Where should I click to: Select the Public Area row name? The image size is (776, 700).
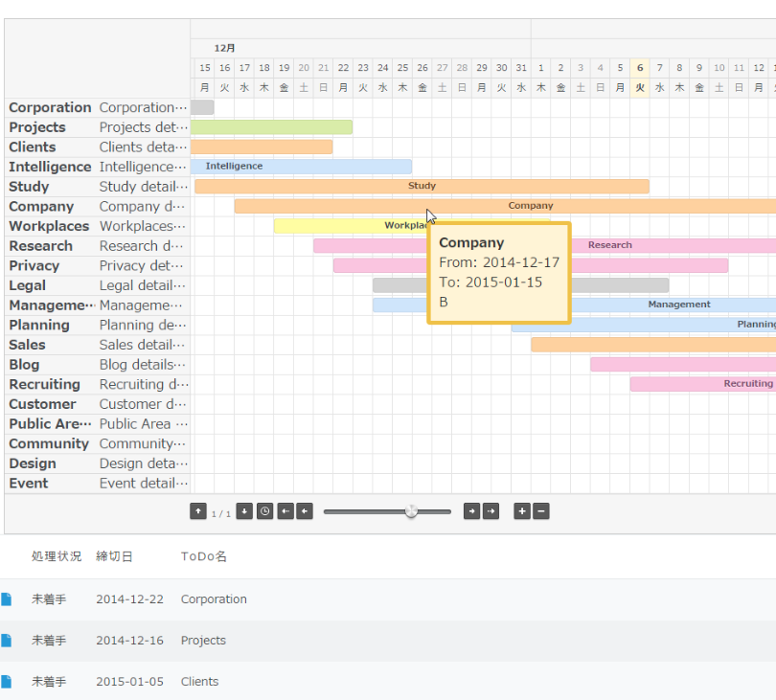(50, 424)
